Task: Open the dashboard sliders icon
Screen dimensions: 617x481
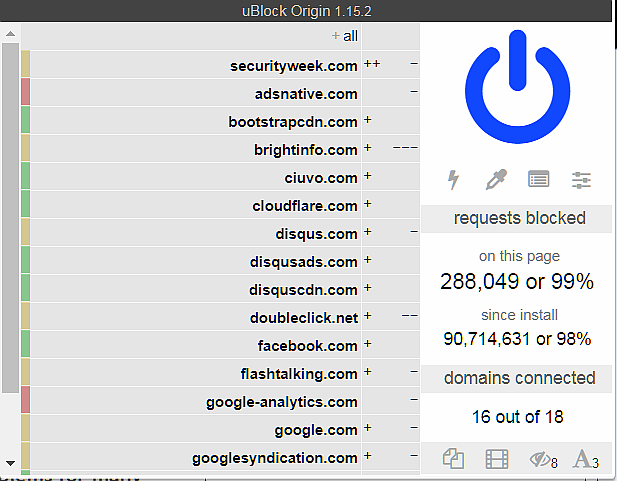Action: [x=581, y=180]
